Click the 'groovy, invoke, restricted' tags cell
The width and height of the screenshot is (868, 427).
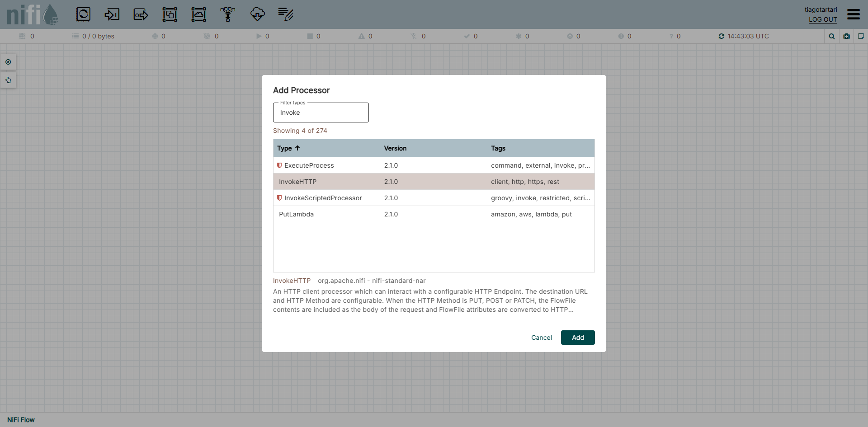pyautogui.click(x=541, y=198)
